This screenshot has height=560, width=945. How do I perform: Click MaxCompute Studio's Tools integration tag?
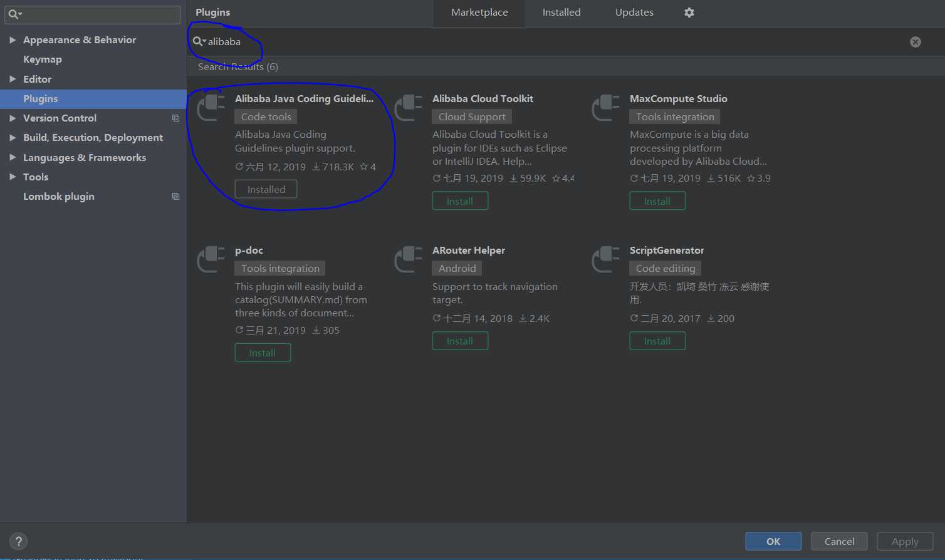click(x=675, y=117)
